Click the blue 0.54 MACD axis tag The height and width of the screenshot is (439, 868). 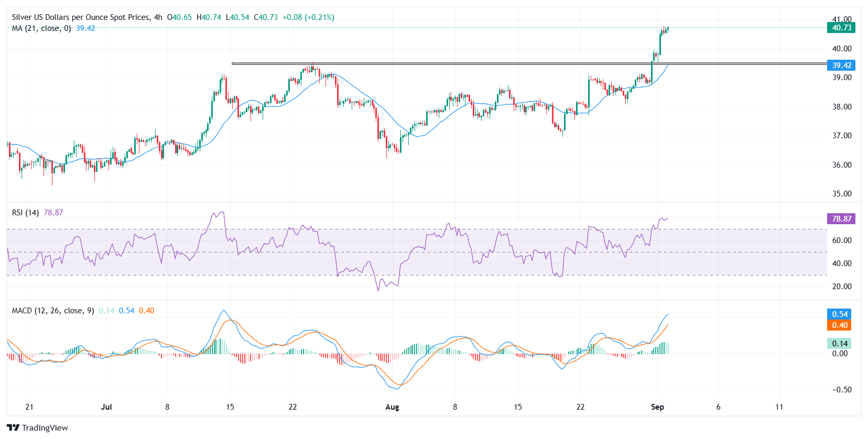[840, 314]
